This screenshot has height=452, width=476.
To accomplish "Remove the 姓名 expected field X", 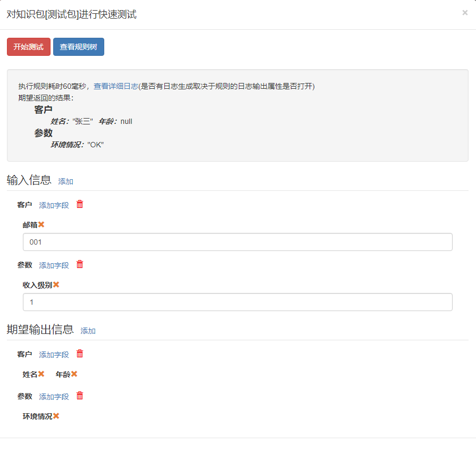I will tap(41, 374).
